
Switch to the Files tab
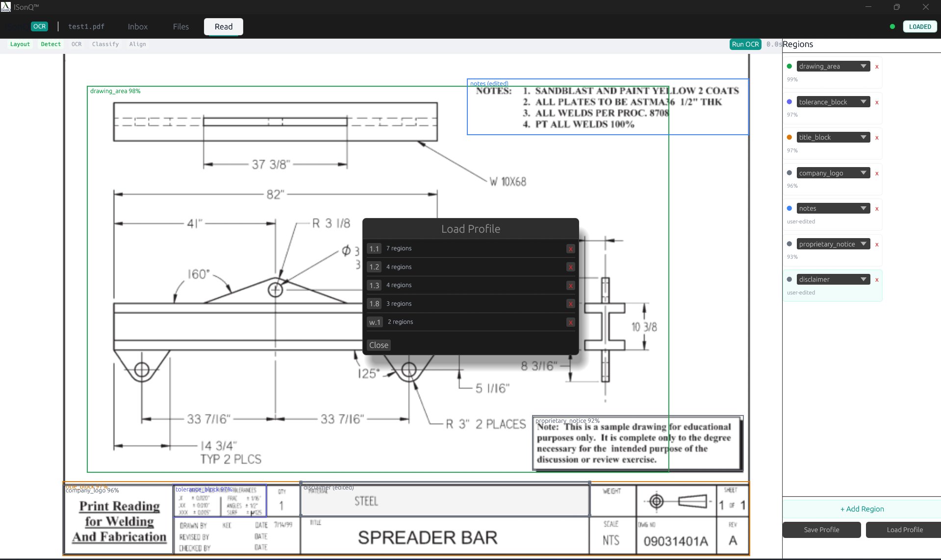point(181,26)
